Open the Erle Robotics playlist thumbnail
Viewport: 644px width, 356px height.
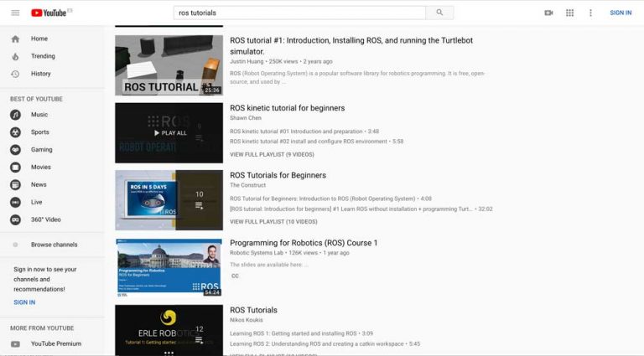[169, 330]
